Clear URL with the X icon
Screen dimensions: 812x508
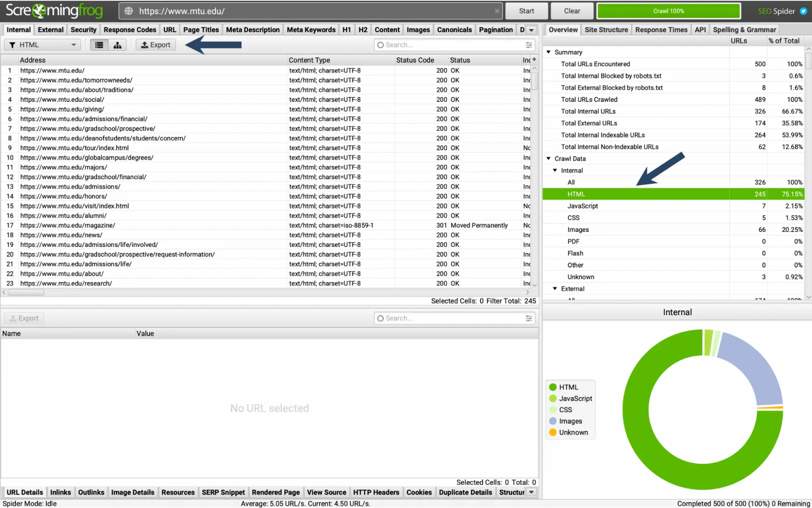point(497,11)
